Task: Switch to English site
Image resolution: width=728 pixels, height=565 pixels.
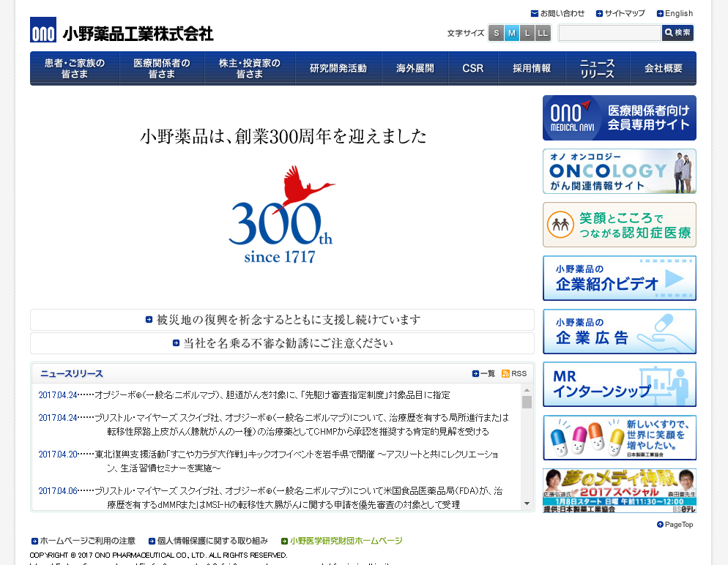Action: click(679, 13)
